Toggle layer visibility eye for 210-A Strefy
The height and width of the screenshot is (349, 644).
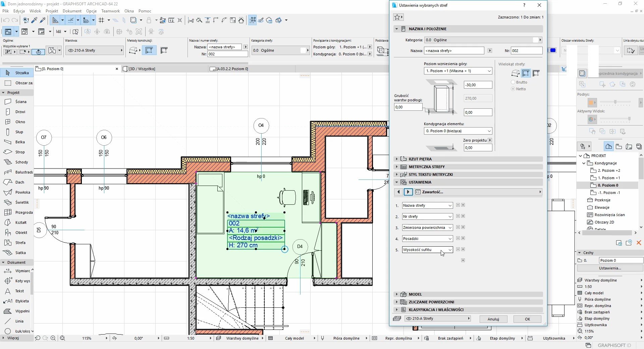[409, 319]
